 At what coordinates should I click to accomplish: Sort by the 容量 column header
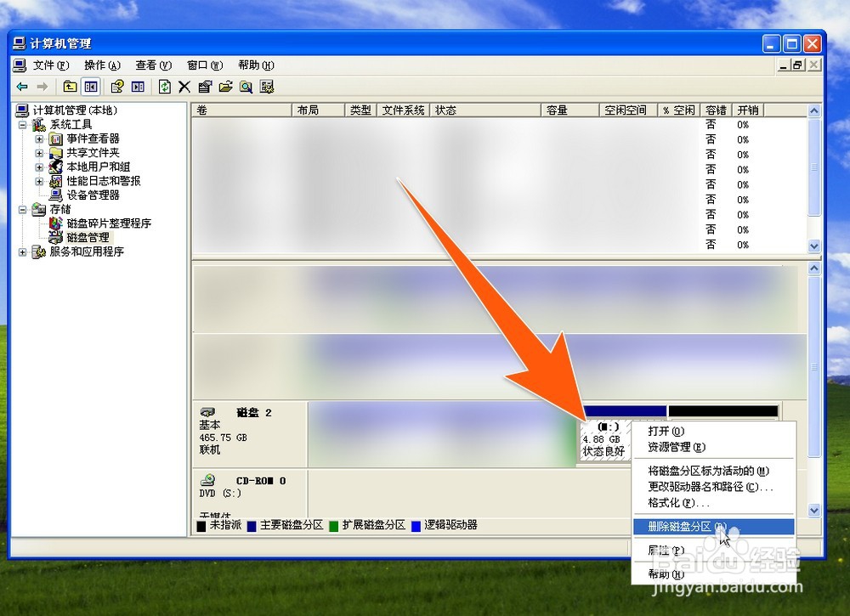[x=569, y=110]
